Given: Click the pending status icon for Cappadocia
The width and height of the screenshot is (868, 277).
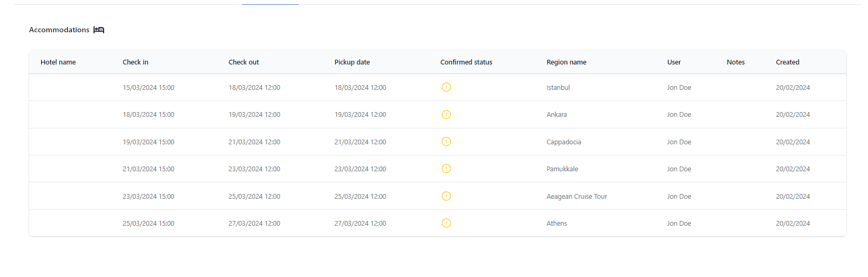Looking at the screenshot, I should 446,142.
